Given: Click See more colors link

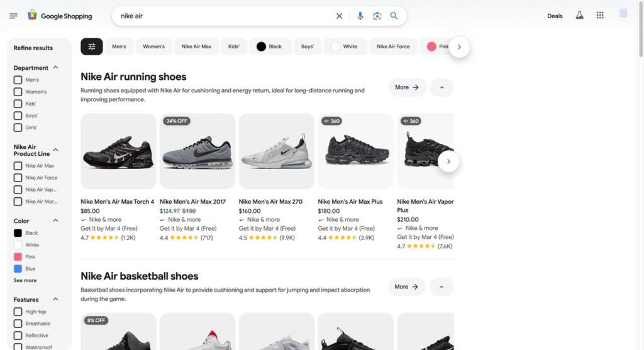Looking at the screenshot, I should 25,280.
